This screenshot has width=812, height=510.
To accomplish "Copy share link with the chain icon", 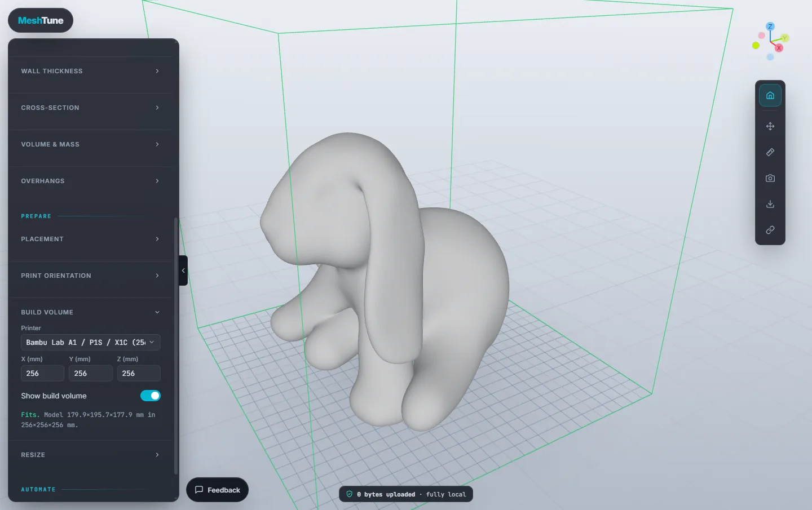I will [x=770, y=230].
